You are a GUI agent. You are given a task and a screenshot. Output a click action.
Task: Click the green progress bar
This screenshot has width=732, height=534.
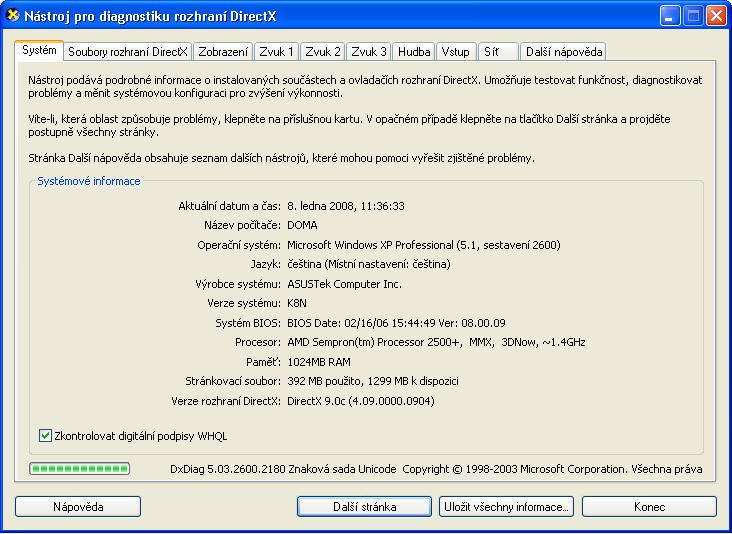coord(93,469)
